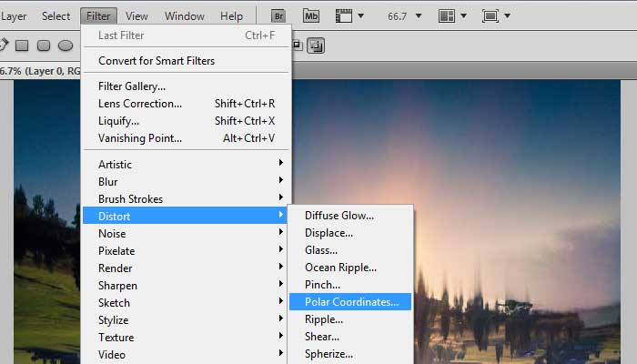Select Polar Coordinates filter
The height and width of the screenshot is (364, 637).
point(350,302)
